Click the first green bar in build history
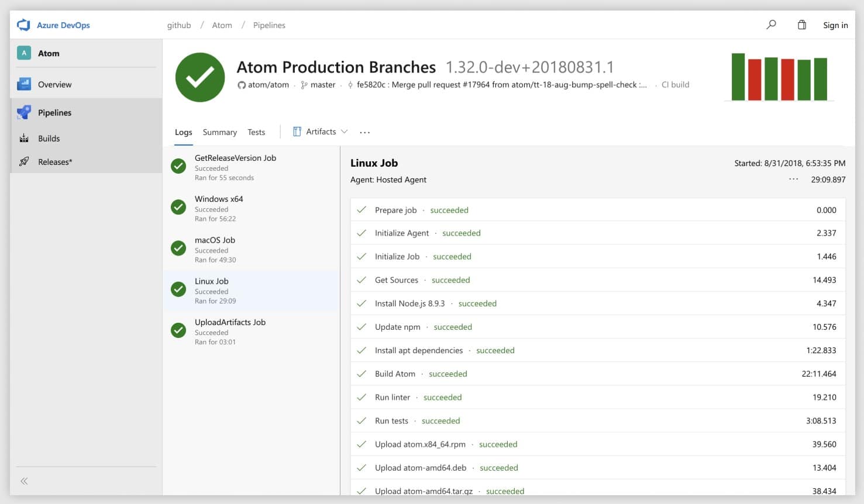The image size is (864, 504). (x=738, y=77)
